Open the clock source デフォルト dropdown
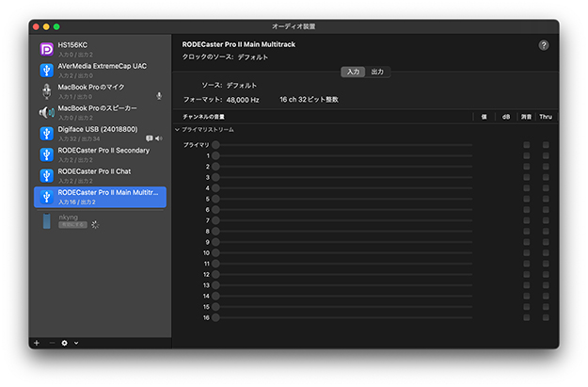The height and width of the screenshot is (387, 588). point(253,57)
